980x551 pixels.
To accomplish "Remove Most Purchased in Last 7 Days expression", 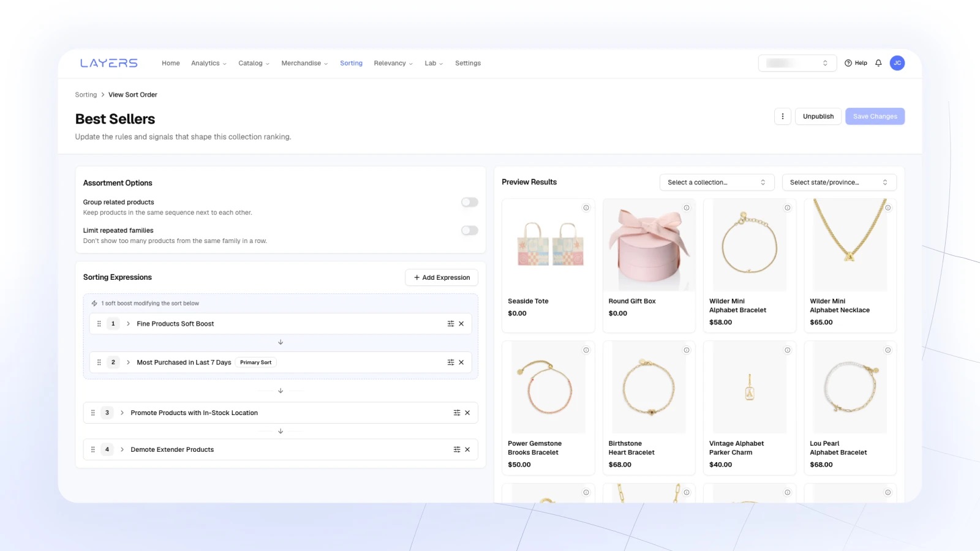I will coord(461,362).
